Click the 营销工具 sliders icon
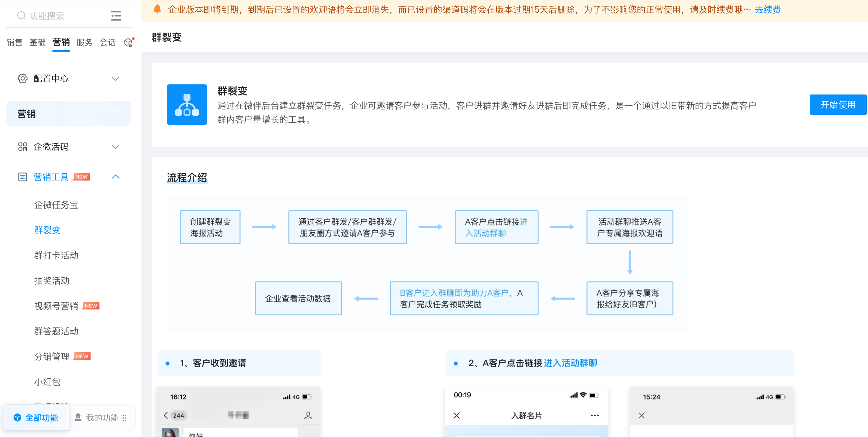Viewport: 868px width, 438px height. coord(22,177)
